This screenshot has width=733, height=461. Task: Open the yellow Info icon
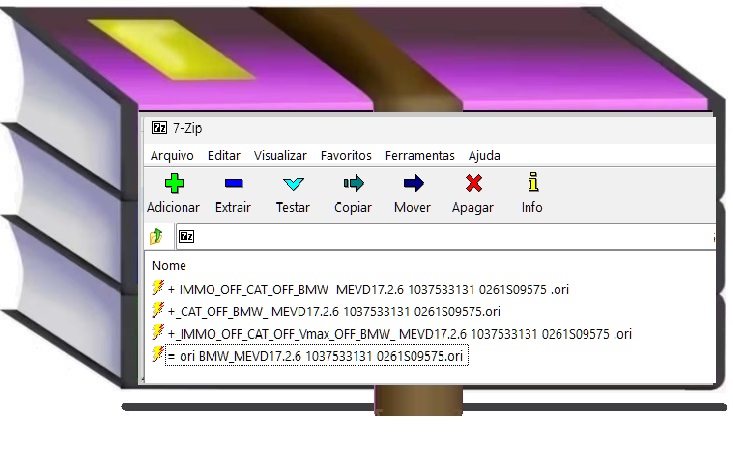tap(532, 184)
